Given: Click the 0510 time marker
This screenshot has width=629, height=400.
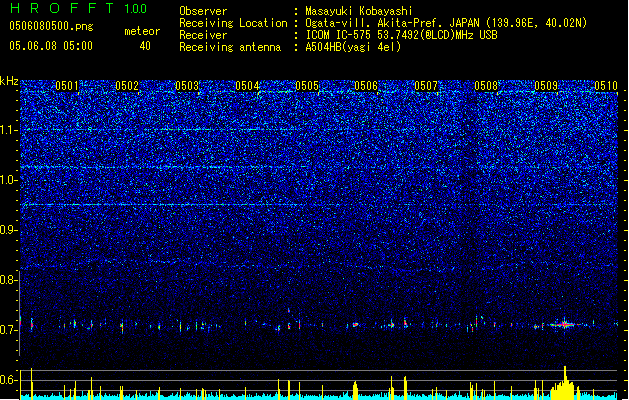Looking at the screenshot, I should click(606, 86).
